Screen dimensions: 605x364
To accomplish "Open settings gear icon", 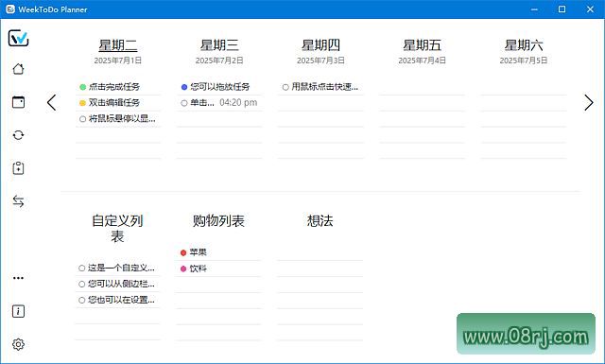I will (x=18, y=344).
